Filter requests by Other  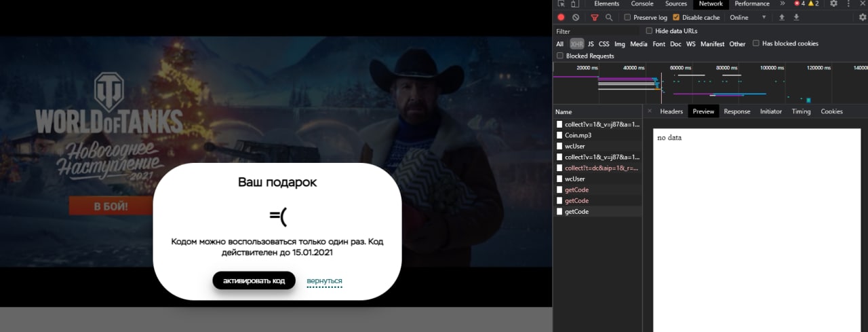pos(737,44)
